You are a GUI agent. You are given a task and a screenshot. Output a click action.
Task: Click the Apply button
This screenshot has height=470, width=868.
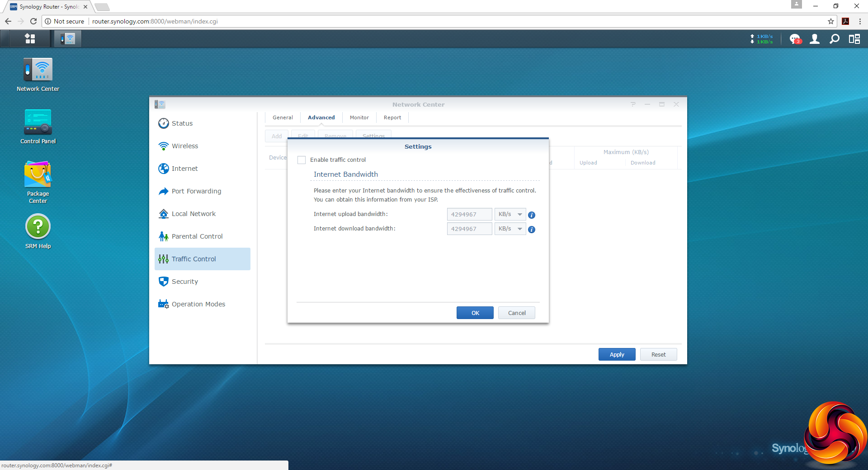[617, 354]
